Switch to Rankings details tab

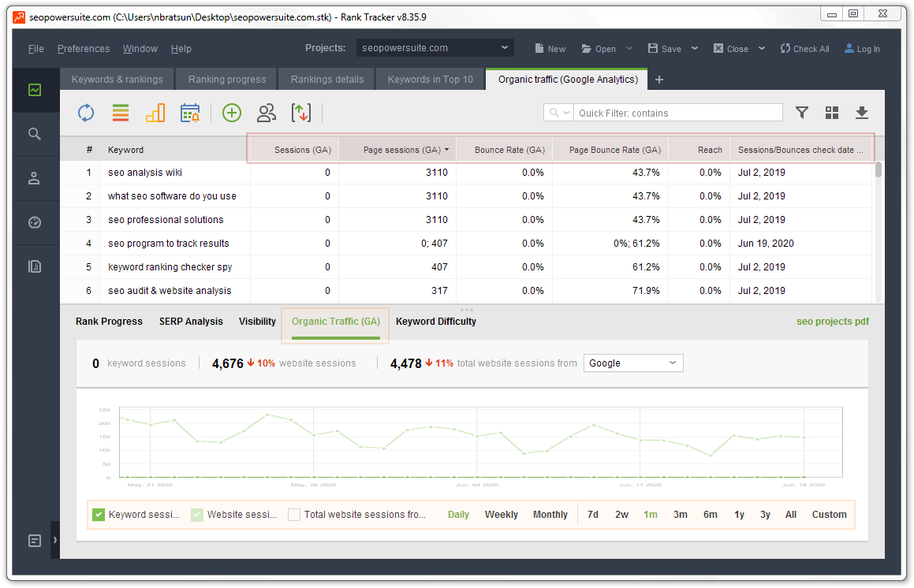coord(327,80)
